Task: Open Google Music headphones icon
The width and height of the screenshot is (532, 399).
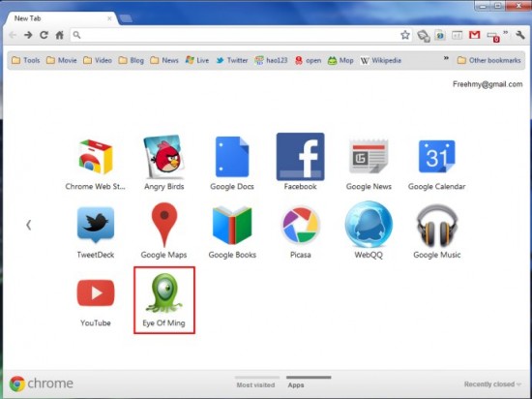Action: tap(437, 225)
